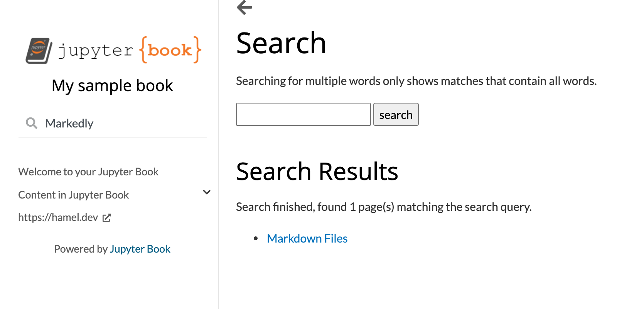The width and height of the screenshot is (644, 309).
Task: Click the My sample book title
Action: (112, 85)
